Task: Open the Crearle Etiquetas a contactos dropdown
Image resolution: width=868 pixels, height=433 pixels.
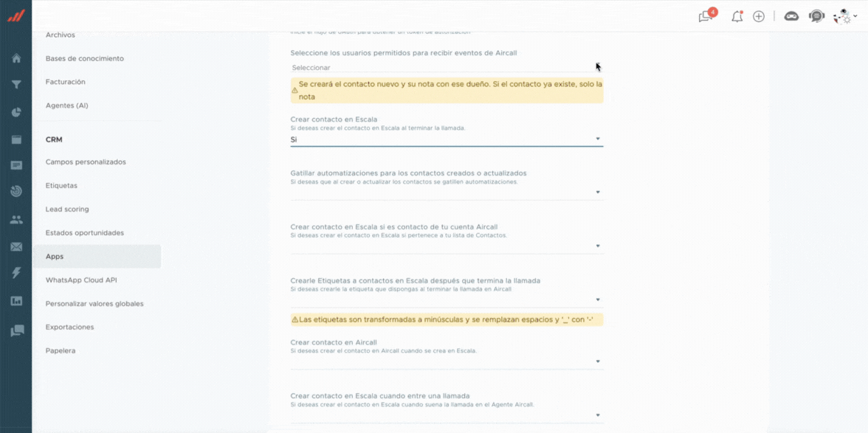Action: click(447, 299)
